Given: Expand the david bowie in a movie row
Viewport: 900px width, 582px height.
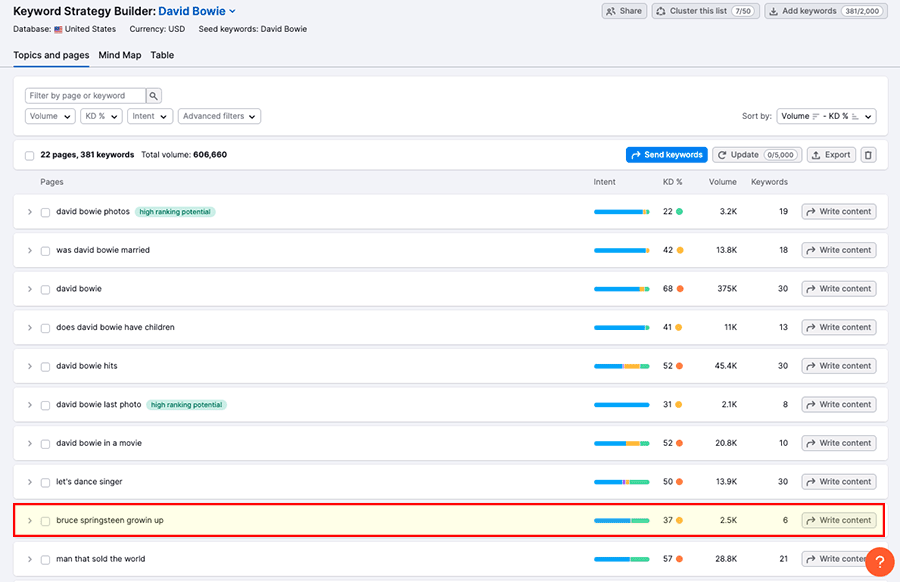Looking at the screenshot, I should click(29, 443).
